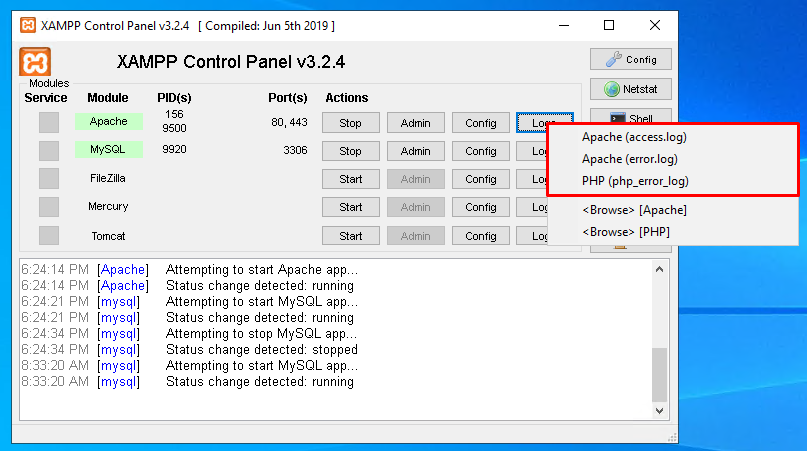
Task: Click MySQL PID value "9920"
Action: click(x=174, y=149)
